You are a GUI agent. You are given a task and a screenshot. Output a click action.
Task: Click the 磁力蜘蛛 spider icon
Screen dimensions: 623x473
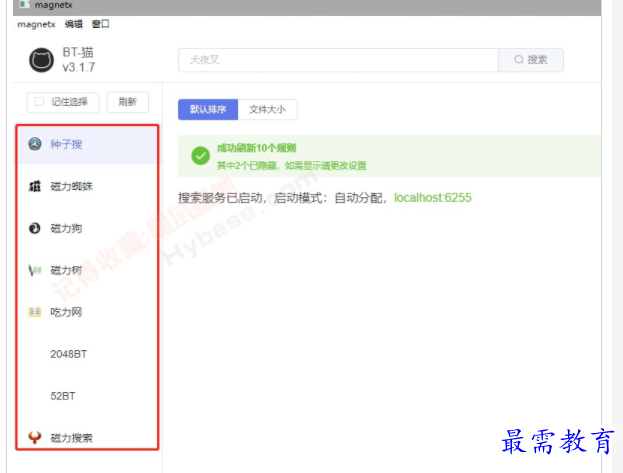35,186
